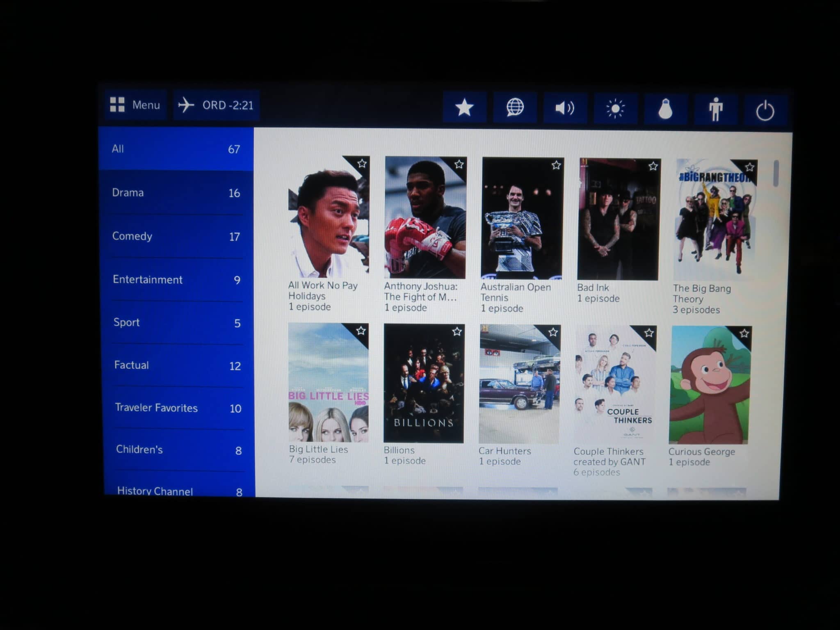The image size is (840, 630).
Task: Favorite All Work No Pay Holidays star
Action: coord(362,164)
